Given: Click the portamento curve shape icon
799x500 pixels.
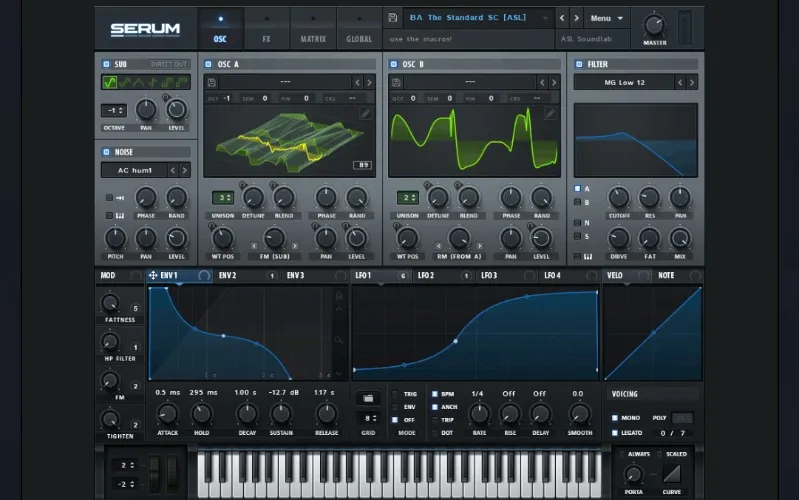Looking at the screenshot, I should click(672, 474).
